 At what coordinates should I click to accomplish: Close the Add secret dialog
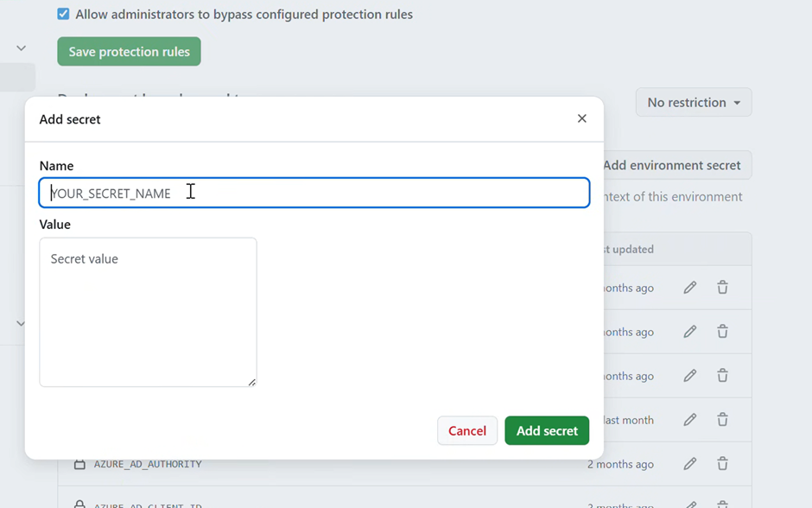581,118
